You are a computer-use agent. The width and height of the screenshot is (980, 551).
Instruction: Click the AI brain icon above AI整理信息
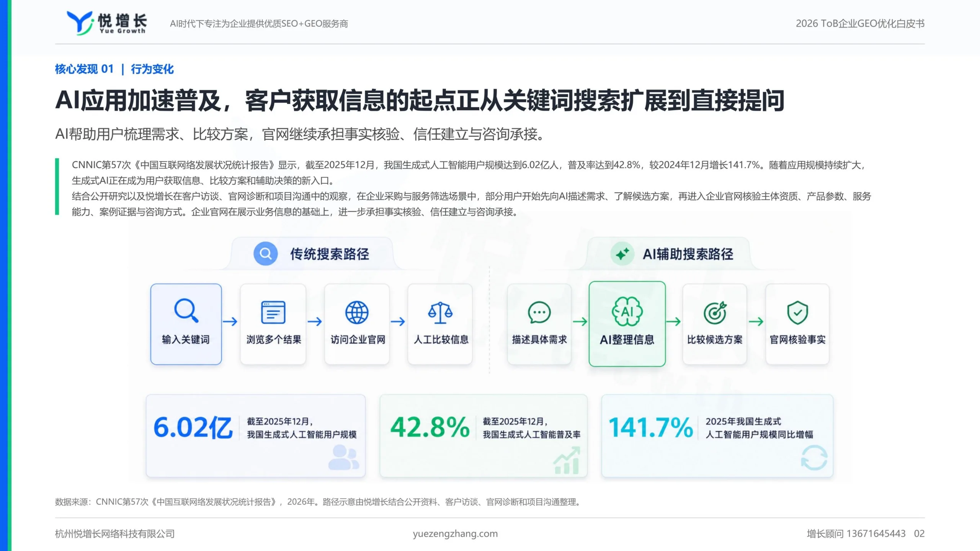(627, 311)
